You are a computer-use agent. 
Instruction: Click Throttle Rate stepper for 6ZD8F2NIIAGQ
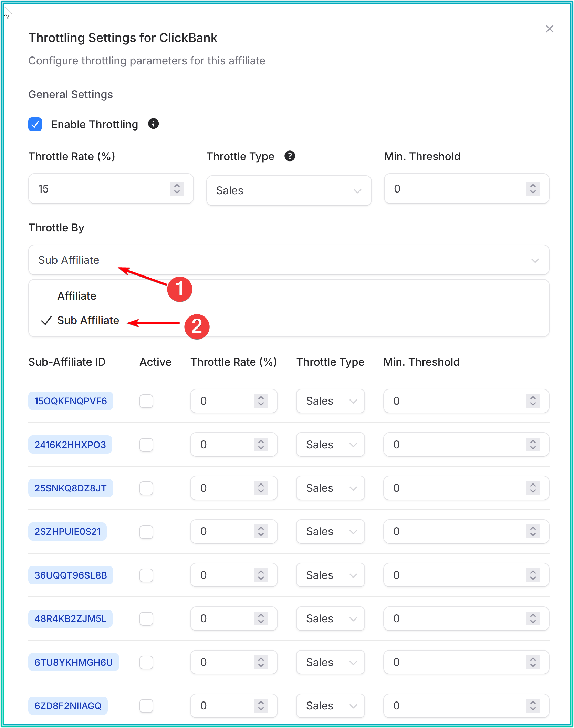click(261, 706)
